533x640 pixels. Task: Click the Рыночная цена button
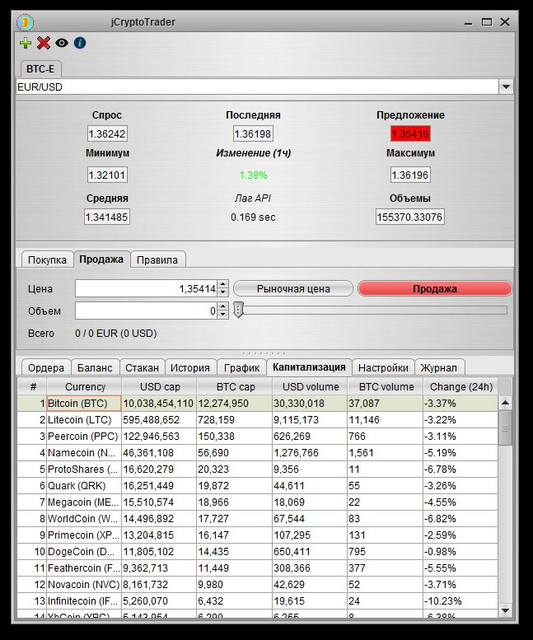[293, 289]
